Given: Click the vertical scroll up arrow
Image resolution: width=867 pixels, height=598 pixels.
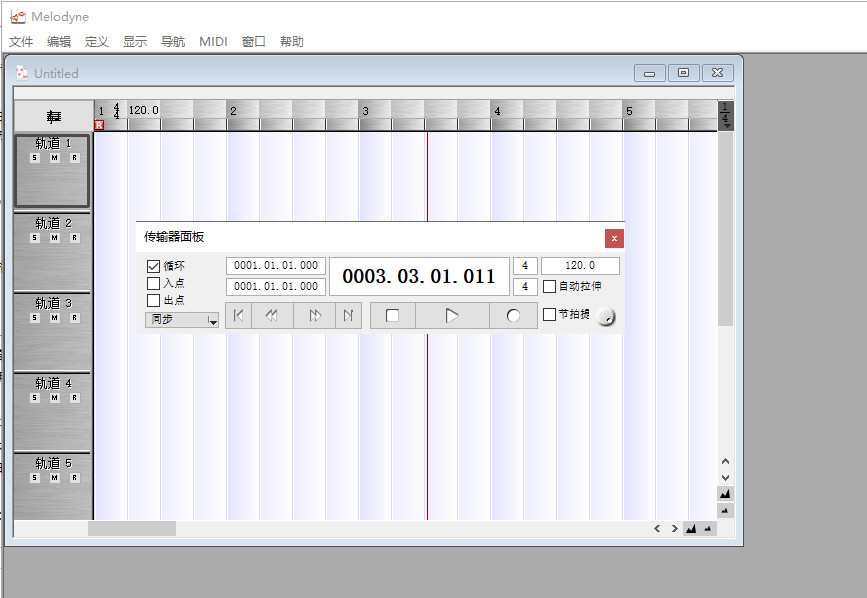Looking at the screenshot, I should point(725,461).
